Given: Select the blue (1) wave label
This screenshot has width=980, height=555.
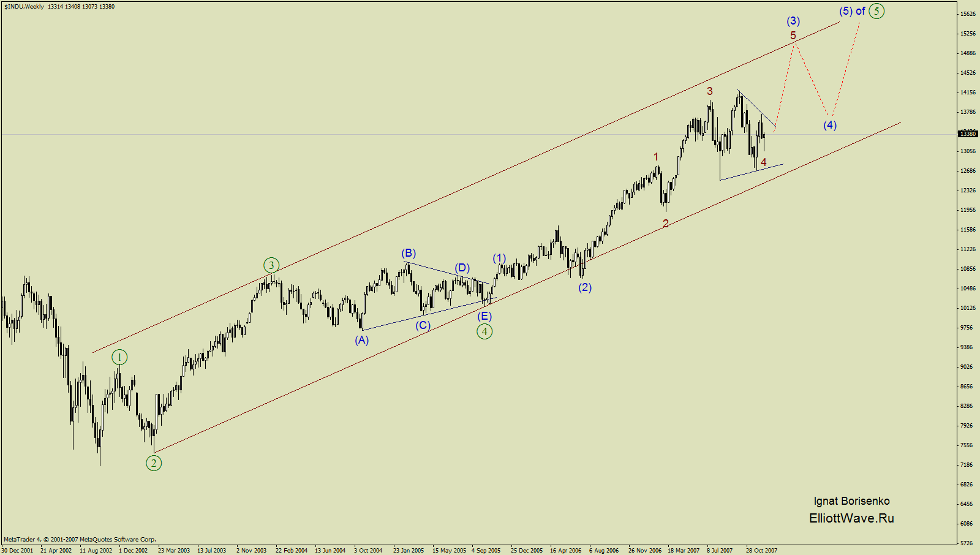Looking at the screenshot, I should (500, 258).
